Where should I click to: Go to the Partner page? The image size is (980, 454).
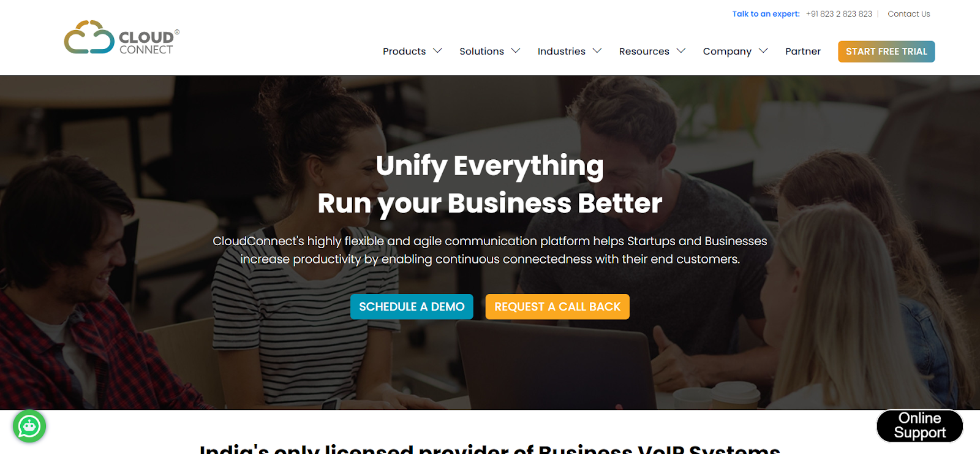click(x=803, y=51)
